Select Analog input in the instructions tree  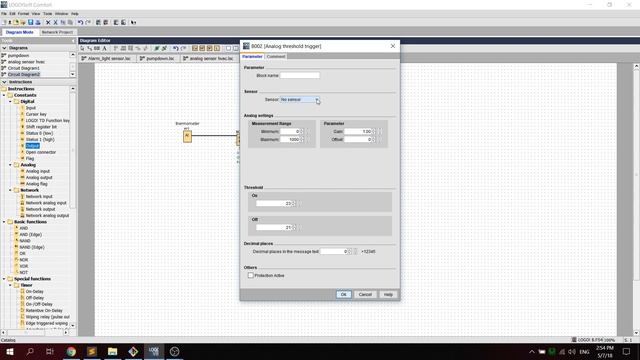[38, 171]
